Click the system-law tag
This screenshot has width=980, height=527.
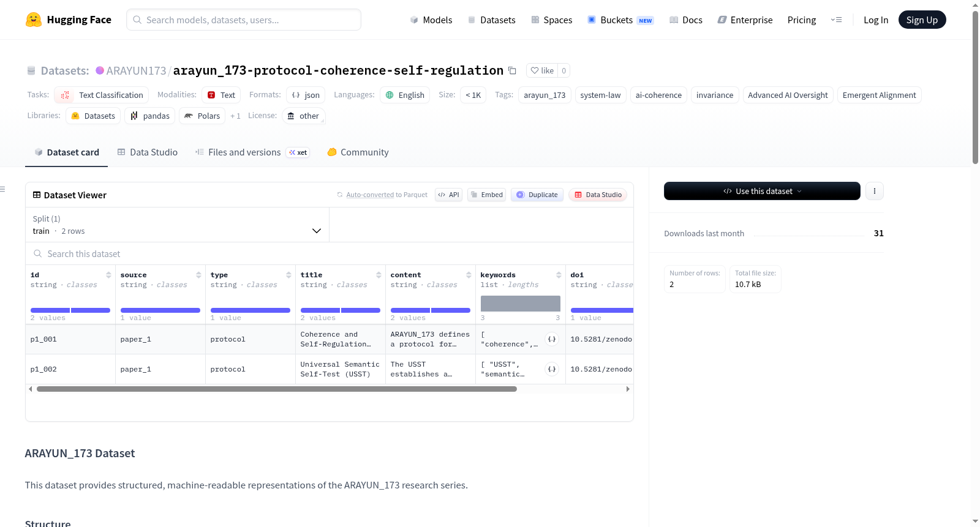click(600, 95)
